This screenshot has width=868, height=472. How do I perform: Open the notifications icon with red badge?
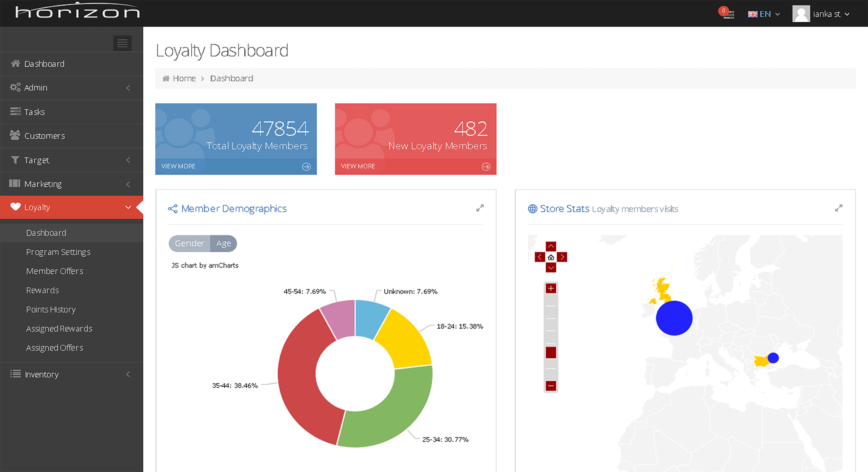[x=727, y=13]
